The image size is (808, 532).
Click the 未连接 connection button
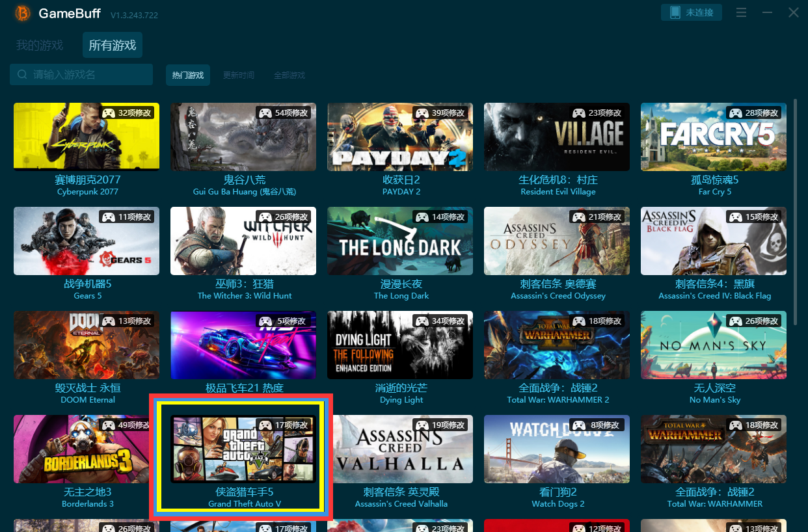pyautogui.click(x=692, y=12)
